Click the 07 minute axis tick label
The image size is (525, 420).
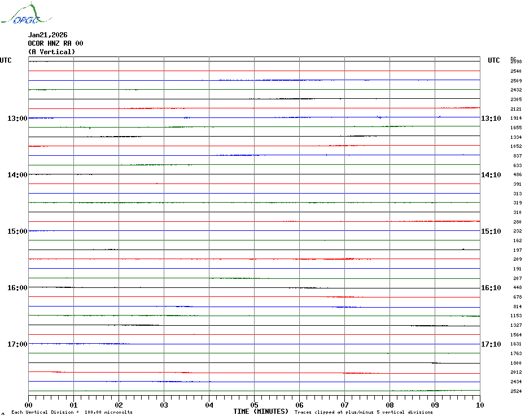pyautogui.click(x=345, y=405)
